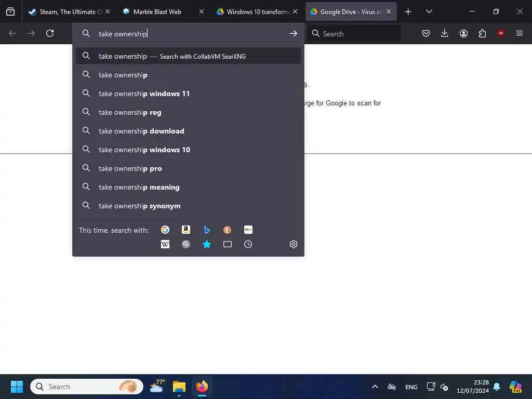Viewport: 532px width, 399px height.
Task: Choose take ownership reg suggestion
Action: (x=188, y=112)
